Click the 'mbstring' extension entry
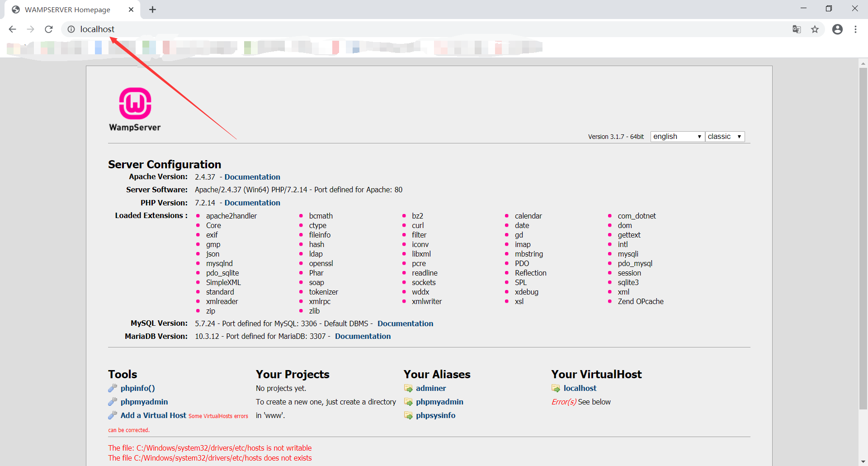 pyautogui.click(x=529, y=254)
